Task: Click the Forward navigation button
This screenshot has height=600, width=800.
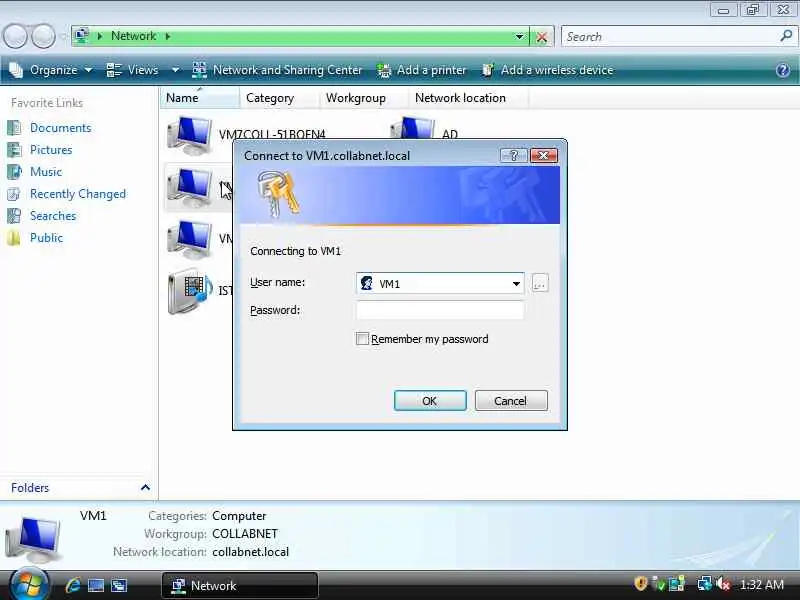Action: tap(44, 36)
